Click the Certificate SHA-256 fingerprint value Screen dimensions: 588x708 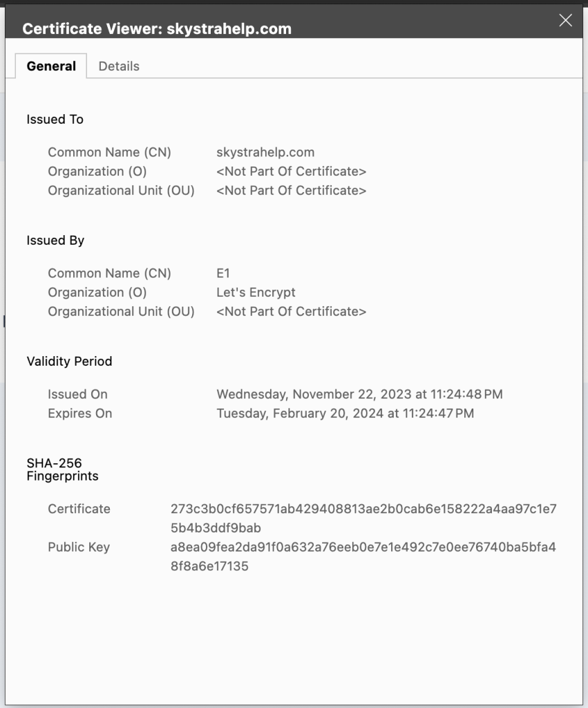pyautogui.click(x=363, y=518)
